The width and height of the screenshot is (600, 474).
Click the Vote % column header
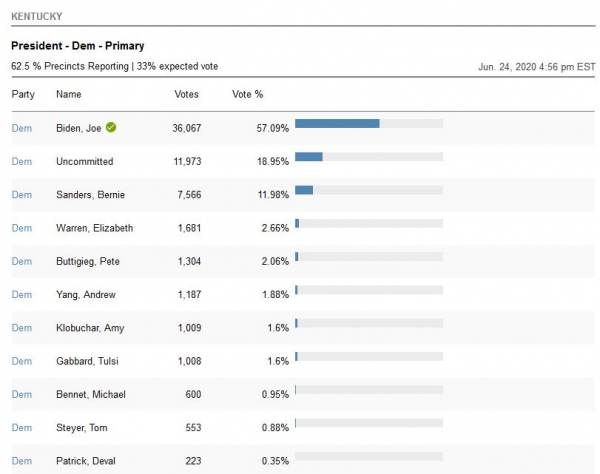tap(247, 94)
